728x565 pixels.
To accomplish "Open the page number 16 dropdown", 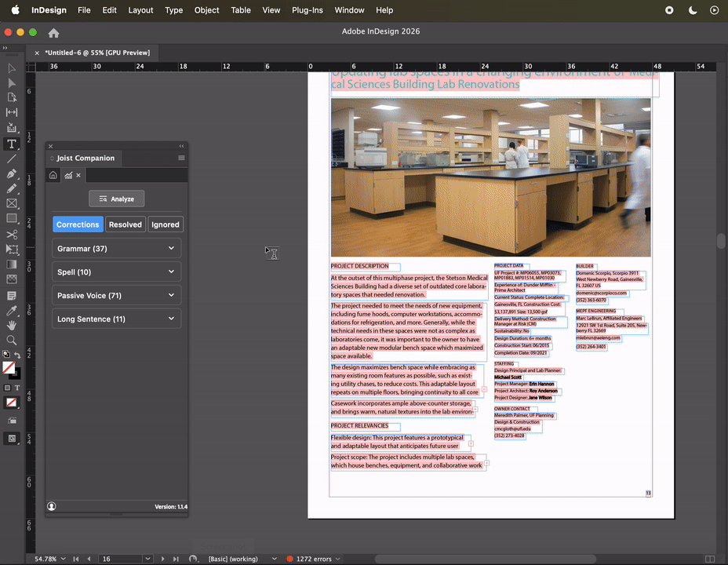I will tap(147, 559).
